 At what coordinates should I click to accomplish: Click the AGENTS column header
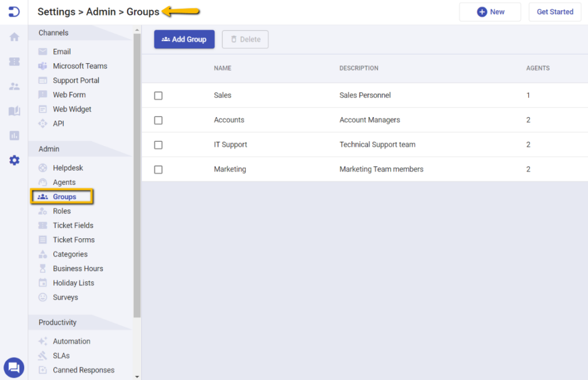click(537, 68)
